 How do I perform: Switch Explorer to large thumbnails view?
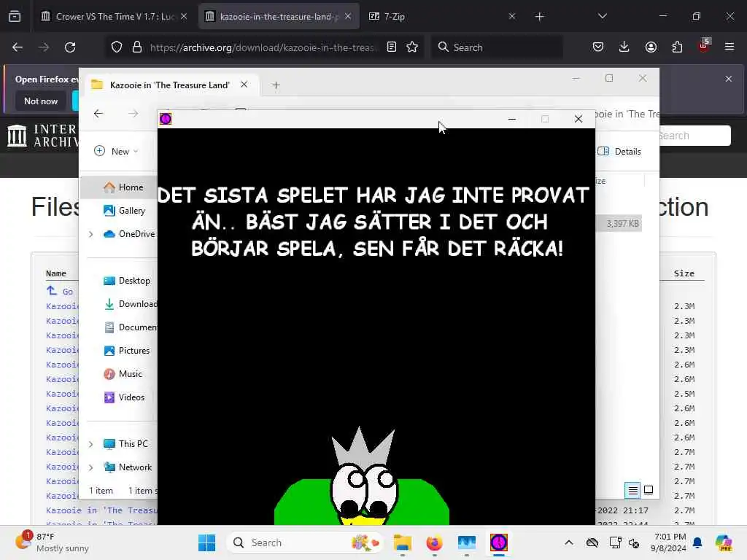[x=649, y=490]
